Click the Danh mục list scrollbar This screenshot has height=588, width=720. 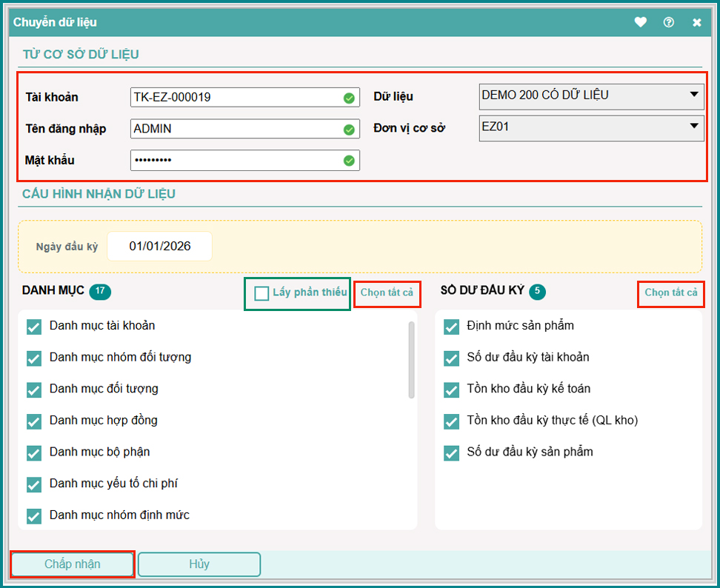[x=411, y=360]
